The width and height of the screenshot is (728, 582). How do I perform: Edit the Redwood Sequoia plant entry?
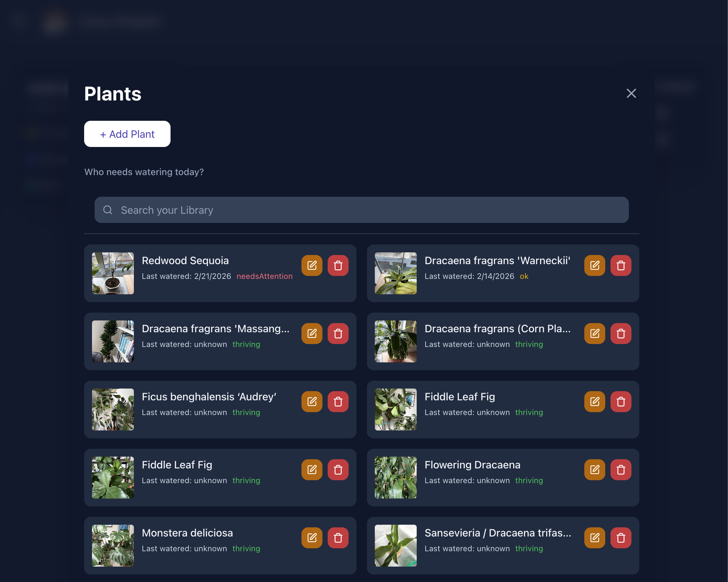[312, 265]
